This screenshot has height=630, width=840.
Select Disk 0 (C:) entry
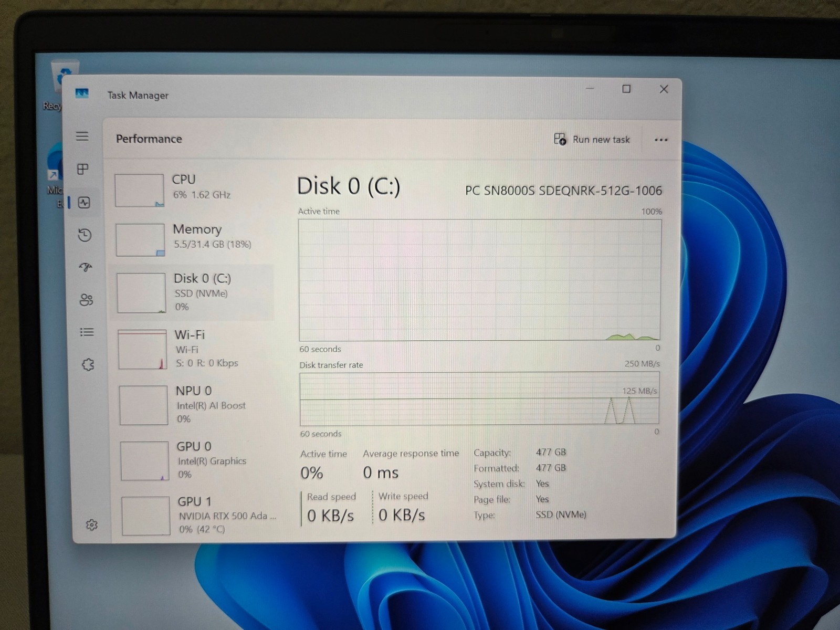192,292
